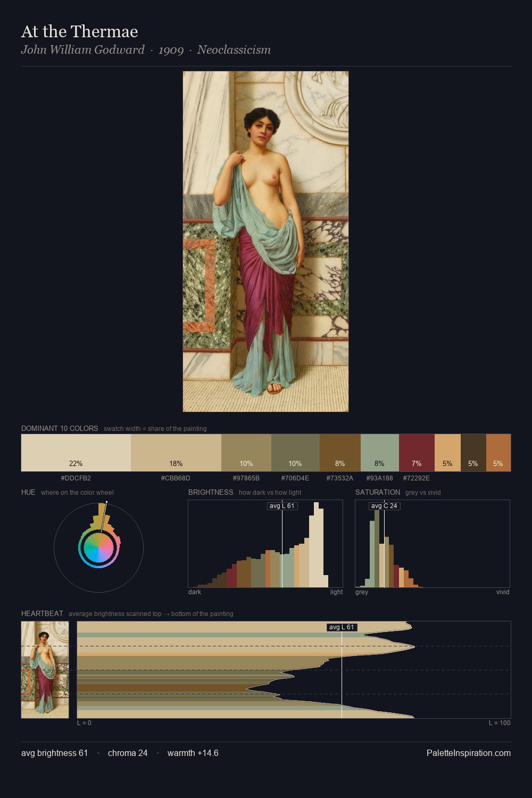Viewport: 532px width, 798px height.
Task: Click the HEARTBEAT section heading
Action: tap(42, 613)
